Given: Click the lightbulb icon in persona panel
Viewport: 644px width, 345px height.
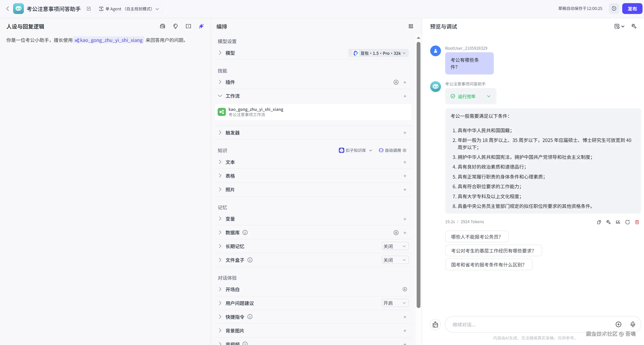Looking at the screenshot, I should point(176,26).
